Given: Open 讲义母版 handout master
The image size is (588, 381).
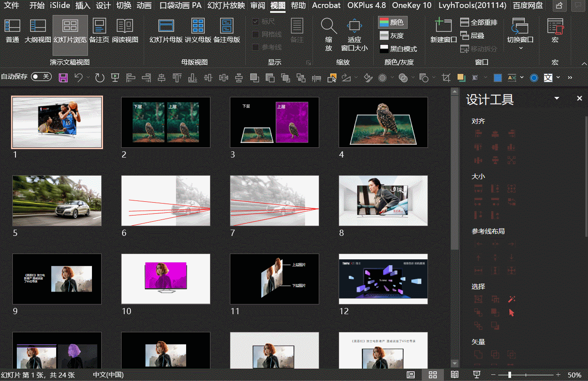Looking at the screenshot, I should pos(198,31).
